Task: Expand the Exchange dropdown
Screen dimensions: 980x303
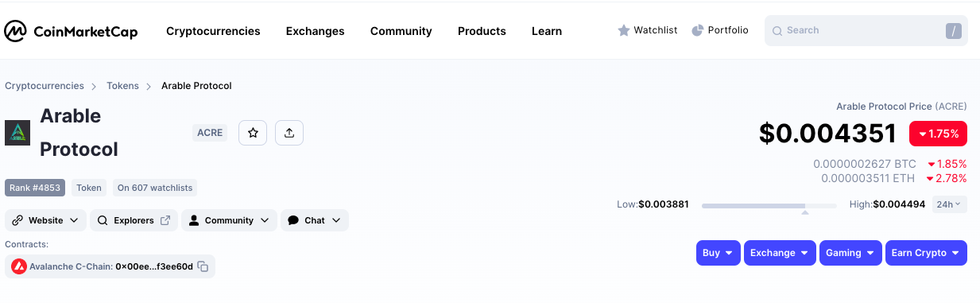Action: tap(780, 253)
